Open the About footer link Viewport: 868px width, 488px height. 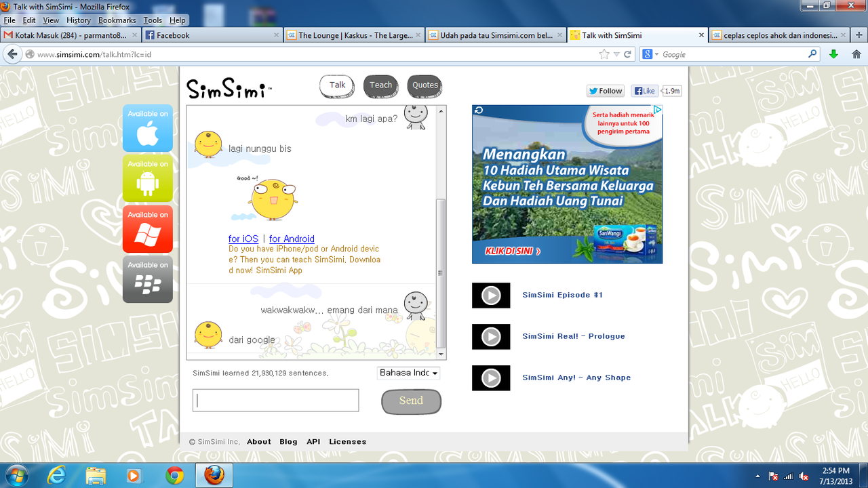coord(259,441)
